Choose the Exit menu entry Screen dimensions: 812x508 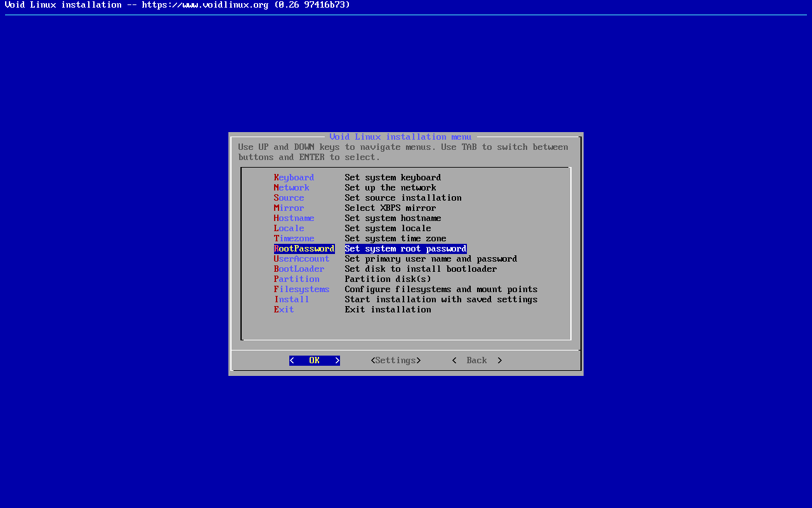click(284, 310)
